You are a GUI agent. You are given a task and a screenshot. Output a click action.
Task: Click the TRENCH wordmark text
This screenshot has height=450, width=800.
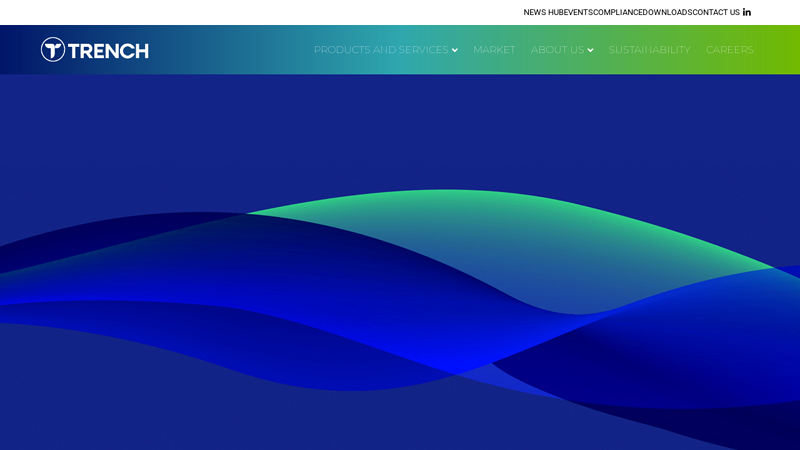108,51
